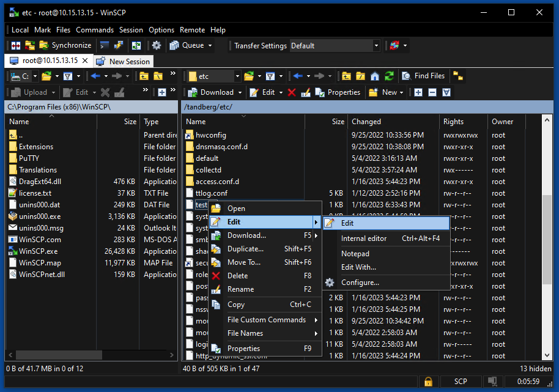Expand the Transfer Settings Default dropdown
Screen dimensions: 559x392
[x=376, y=45]
